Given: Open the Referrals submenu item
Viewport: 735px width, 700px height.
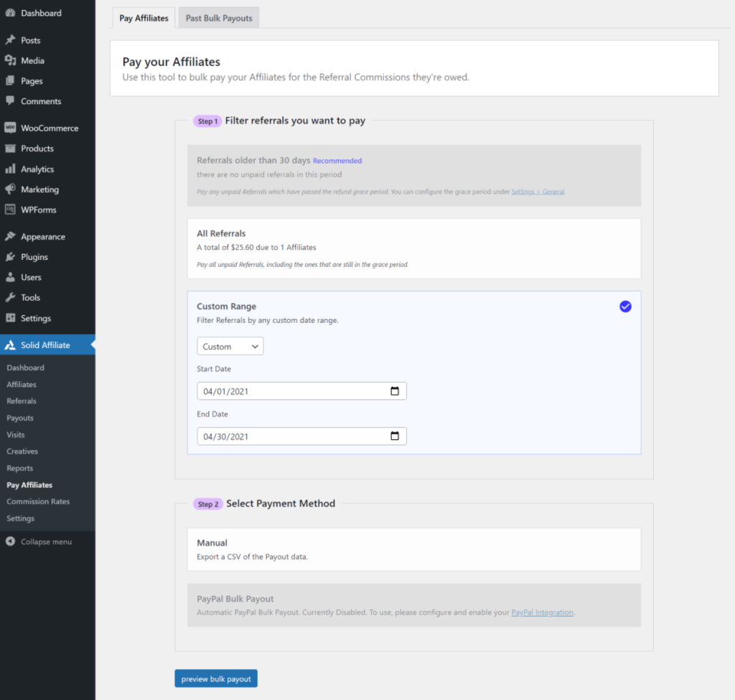Looking at the screenshot, I should [x=22, y=401].
